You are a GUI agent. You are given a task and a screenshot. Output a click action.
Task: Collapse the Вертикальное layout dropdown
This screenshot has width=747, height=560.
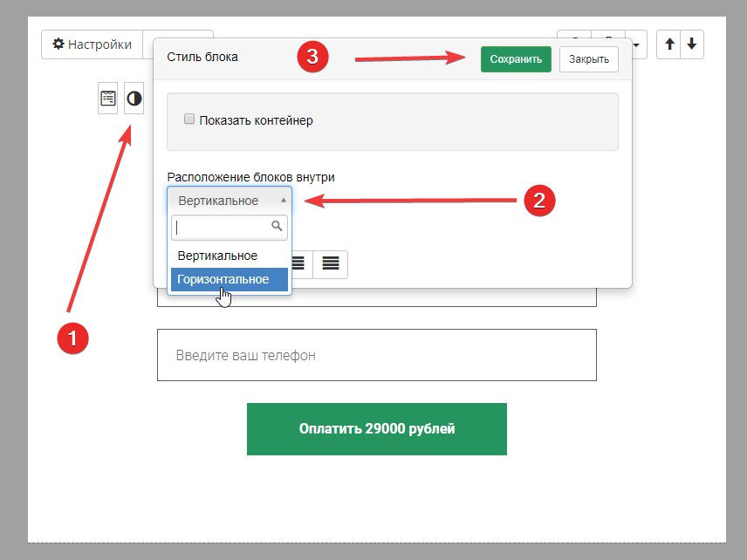click(230, 201)
